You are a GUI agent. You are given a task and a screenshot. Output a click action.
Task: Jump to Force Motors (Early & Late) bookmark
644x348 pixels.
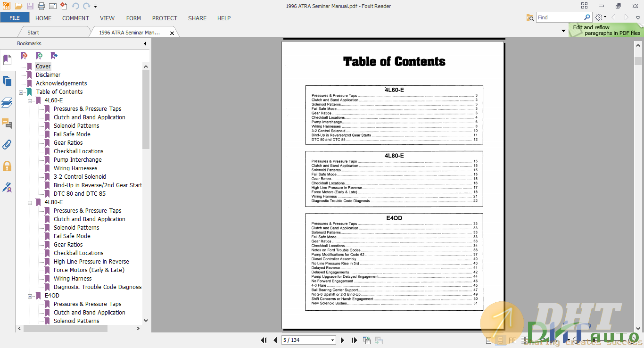click(x=89, y=270)
